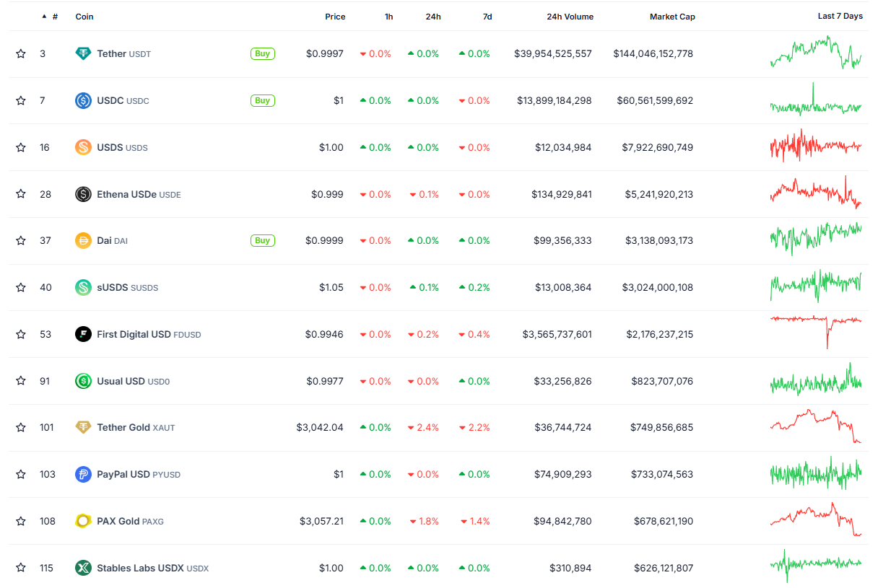Image resolution: width=878 pixels, height=588 pixels.
Task: Click PAX Gold price $3,057.21
Action: 322,521
